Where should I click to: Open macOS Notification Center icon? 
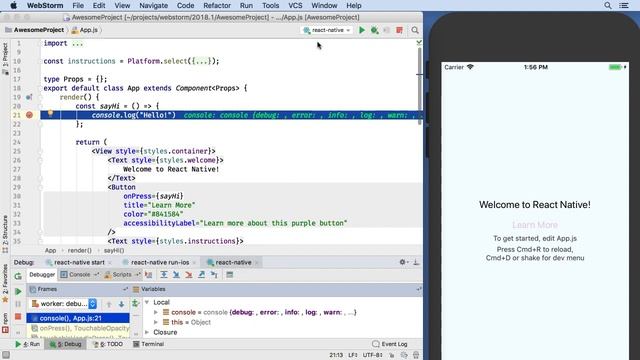click(x=624, y=5)
